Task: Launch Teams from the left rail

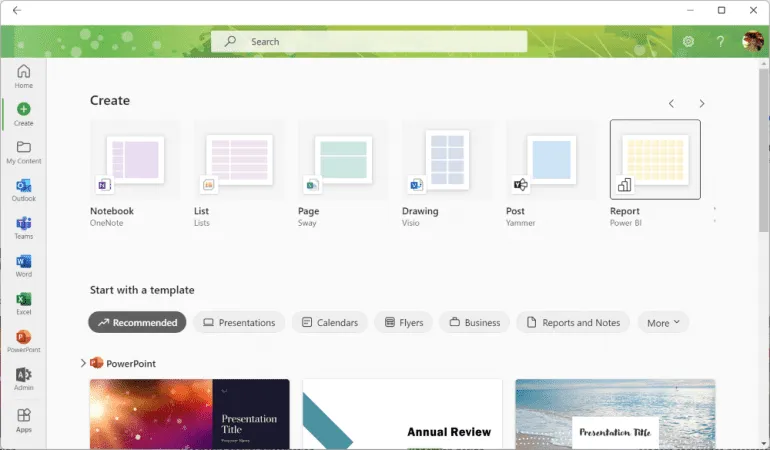Action: point(23,227)
